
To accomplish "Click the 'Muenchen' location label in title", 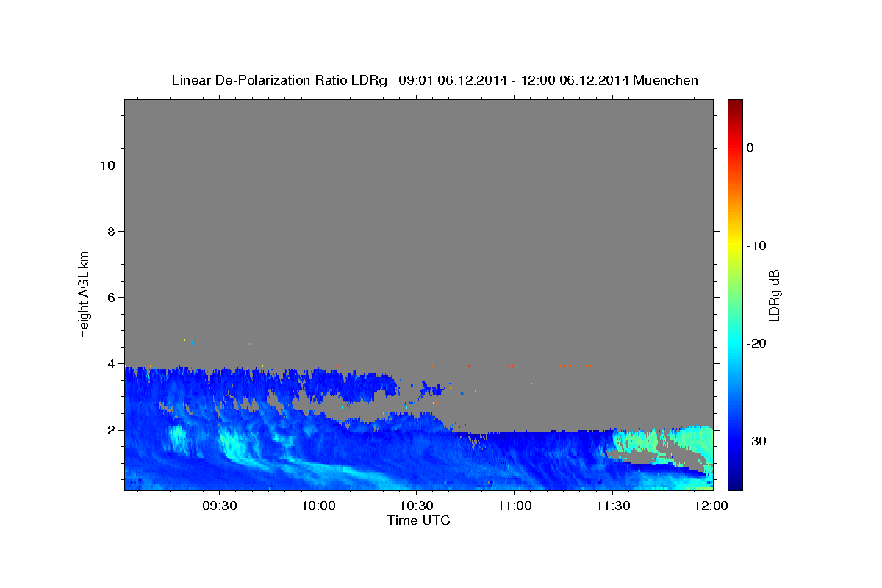I will (x=666, y=80).
